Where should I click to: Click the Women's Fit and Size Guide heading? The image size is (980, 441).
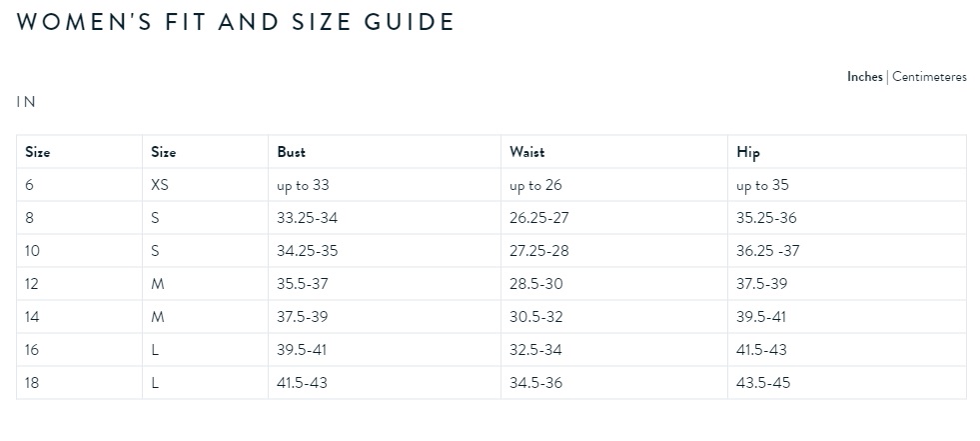point(236,22)
